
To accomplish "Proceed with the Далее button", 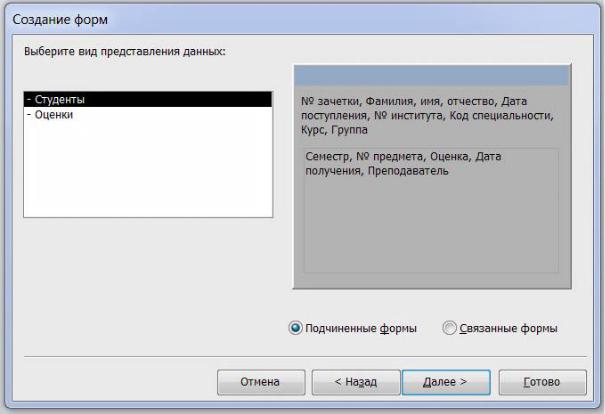I will [446, 382].
